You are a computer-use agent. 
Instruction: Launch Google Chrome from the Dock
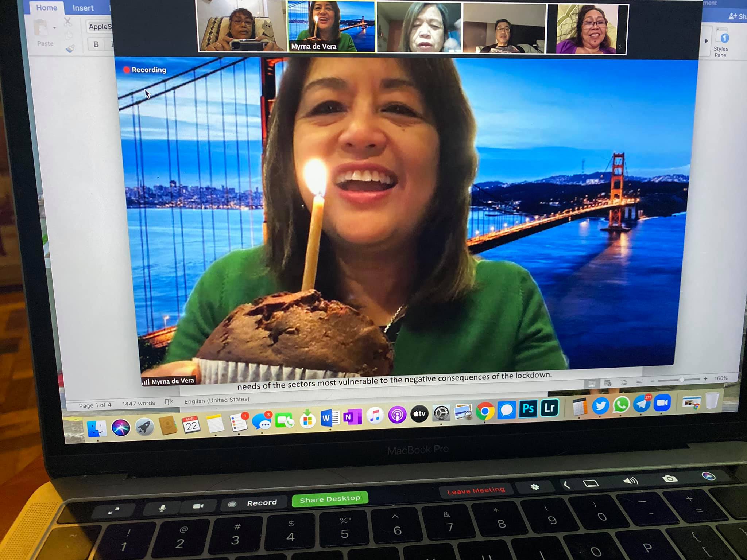485,411
